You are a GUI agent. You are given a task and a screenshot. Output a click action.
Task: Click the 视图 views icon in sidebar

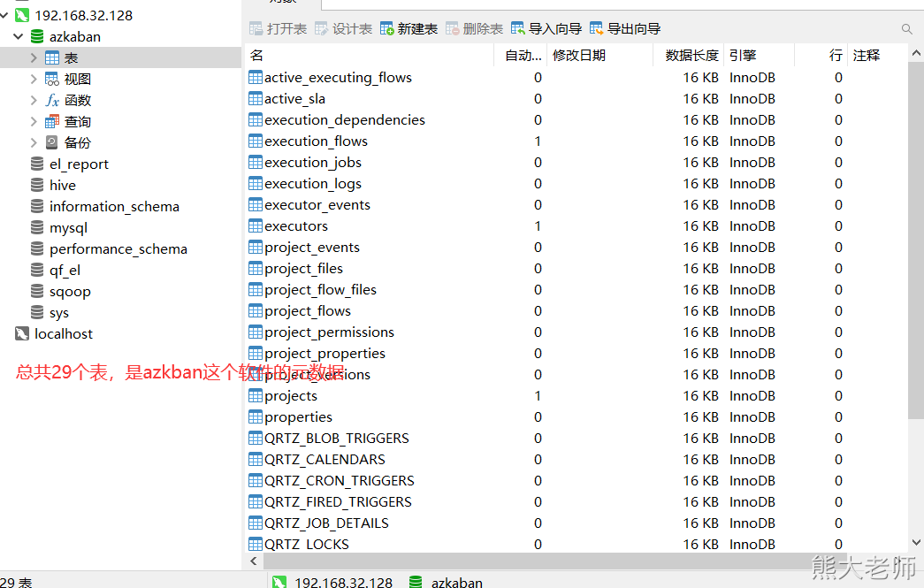click(x=52, y=79)
